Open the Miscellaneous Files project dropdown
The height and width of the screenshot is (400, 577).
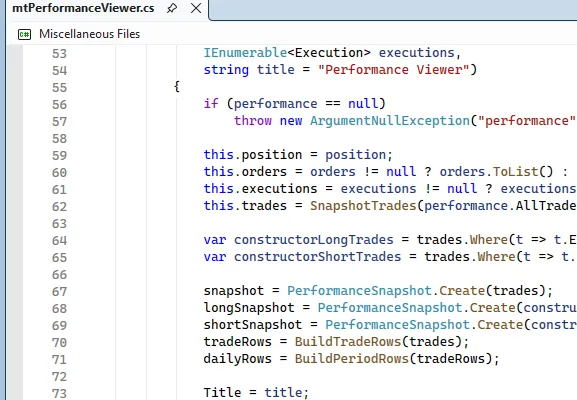coord(89,34)
